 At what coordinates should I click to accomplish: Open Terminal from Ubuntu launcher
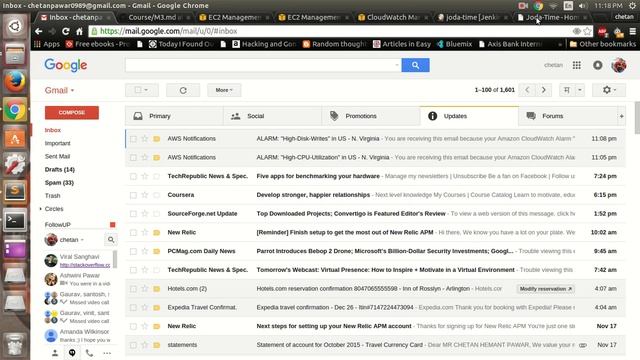coord(15,220)
